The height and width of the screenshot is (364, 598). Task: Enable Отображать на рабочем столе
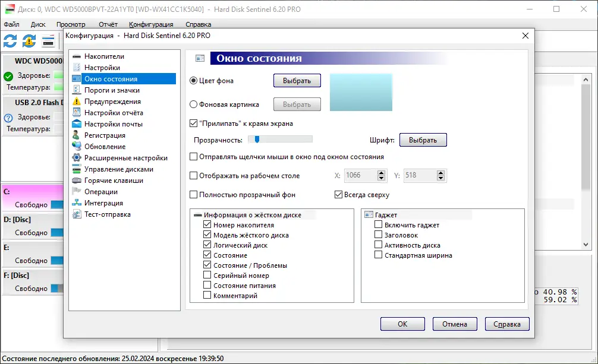pyautogui.click(x=193, y=176)
